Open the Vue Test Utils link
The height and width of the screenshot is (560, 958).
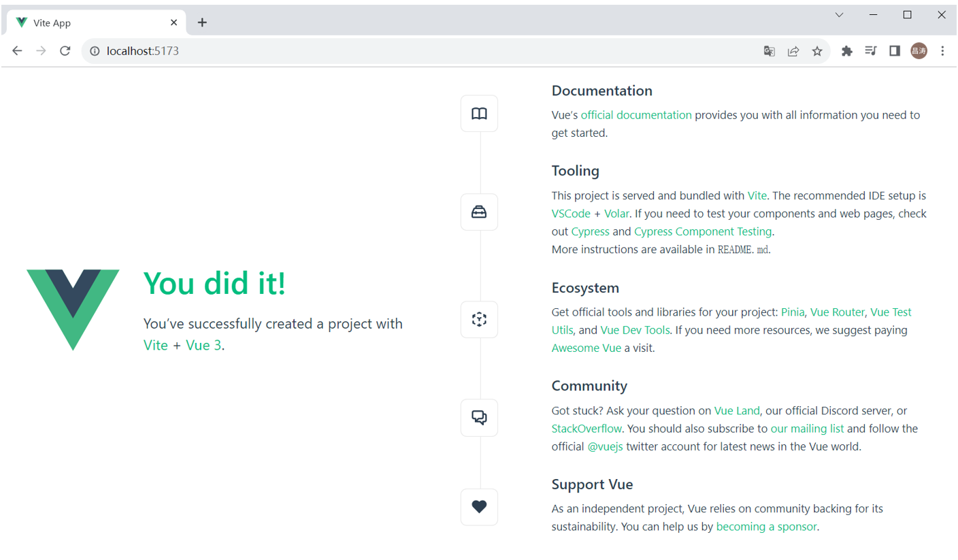pyautogui.click(x=891, y=312)
